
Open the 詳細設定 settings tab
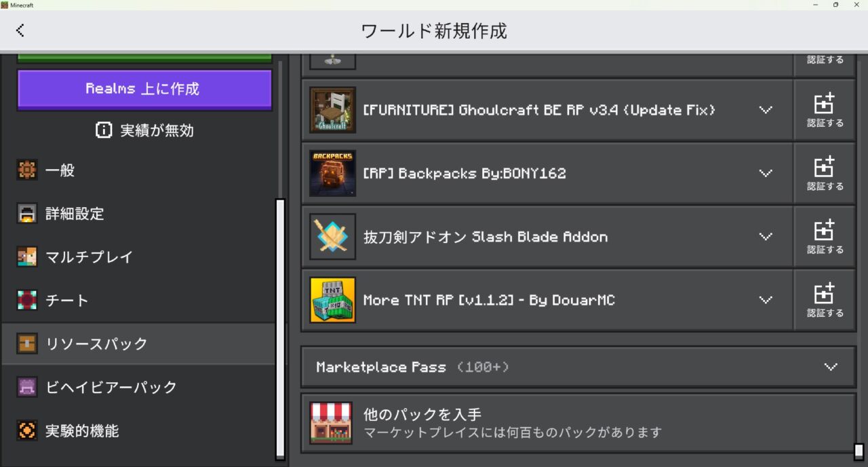[138, 214]
